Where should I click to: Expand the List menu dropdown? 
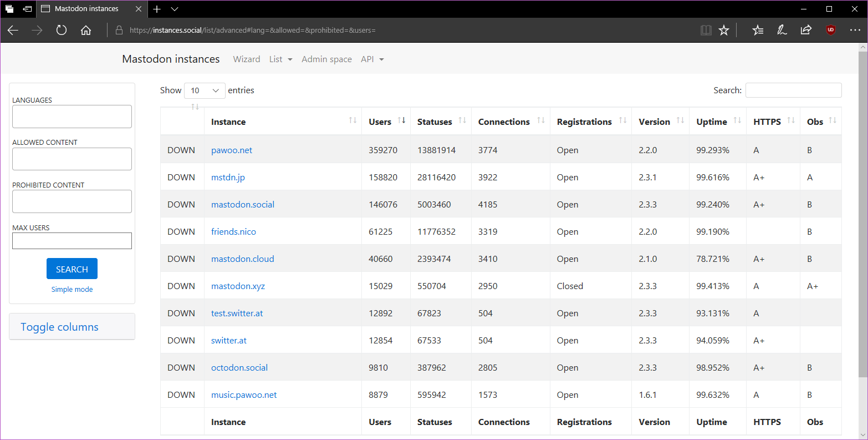click(x=280, y=59)
